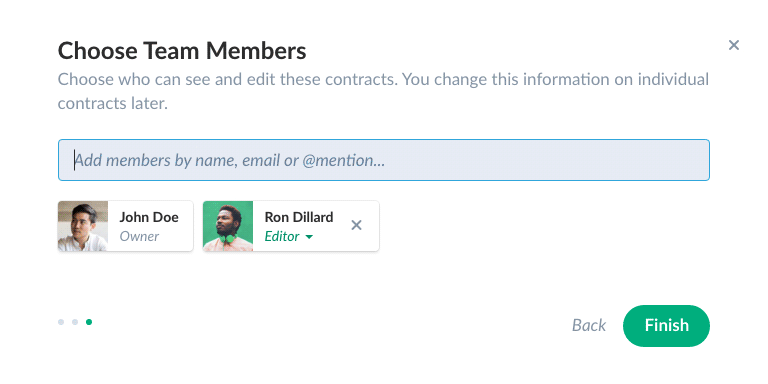Focus the Add members input field
Image resolution: width=768 pixels, height=384 pixels.
point(384,160)
